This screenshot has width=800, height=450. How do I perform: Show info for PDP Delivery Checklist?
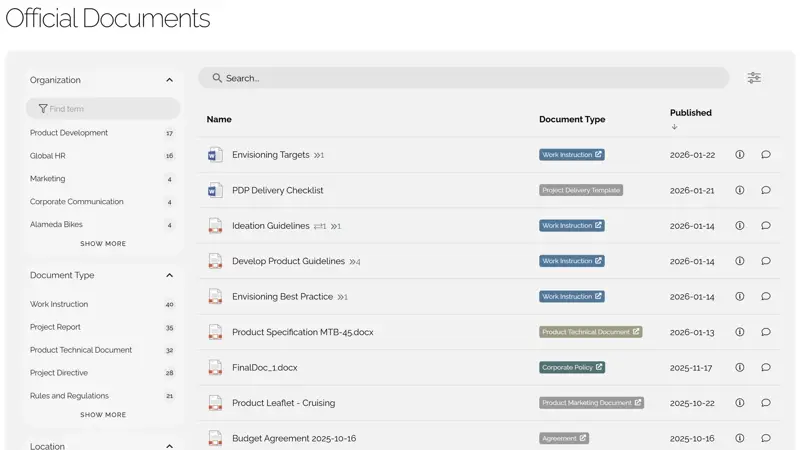pyautogui.click(x=740, y=190)
